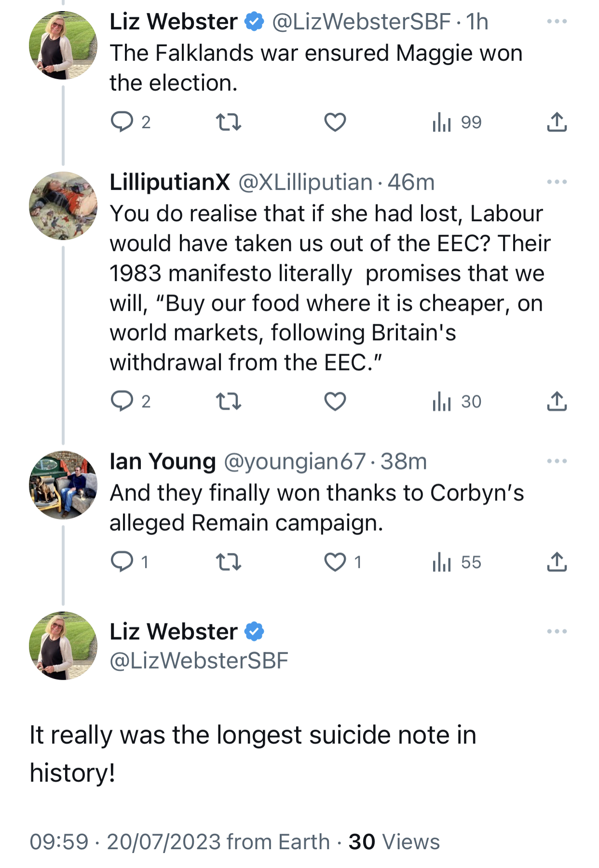This screenshot has width=599, height=868.
Task: Share Liz Webster's Falklands war tweet
Action: 557,122
